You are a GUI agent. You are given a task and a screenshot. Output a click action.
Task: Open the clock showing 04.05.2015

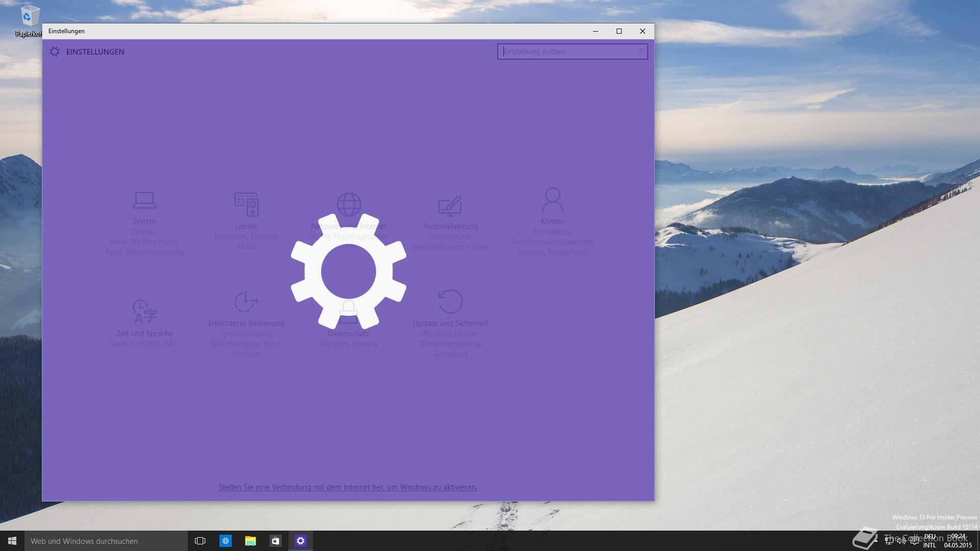pos(958,541)
